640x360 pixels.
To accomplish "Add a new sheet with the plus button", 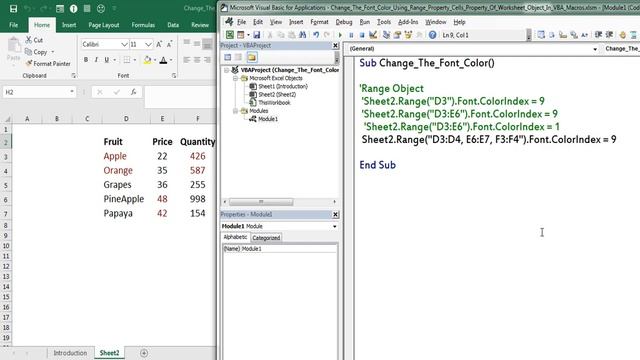I will pos(144,353).
